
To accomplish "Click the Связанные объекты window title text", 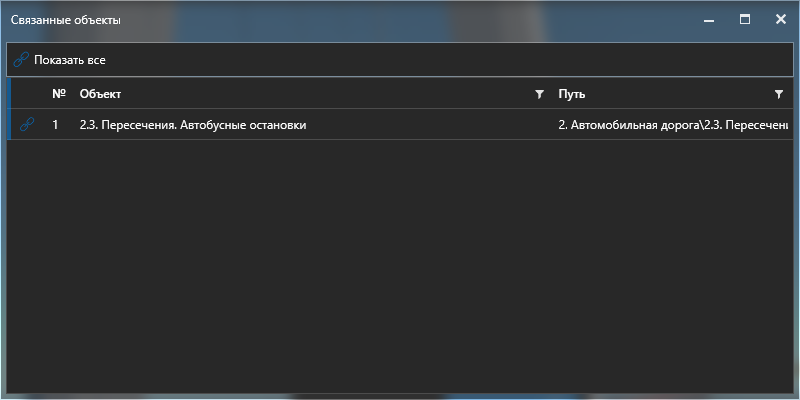I will [66, 20].
